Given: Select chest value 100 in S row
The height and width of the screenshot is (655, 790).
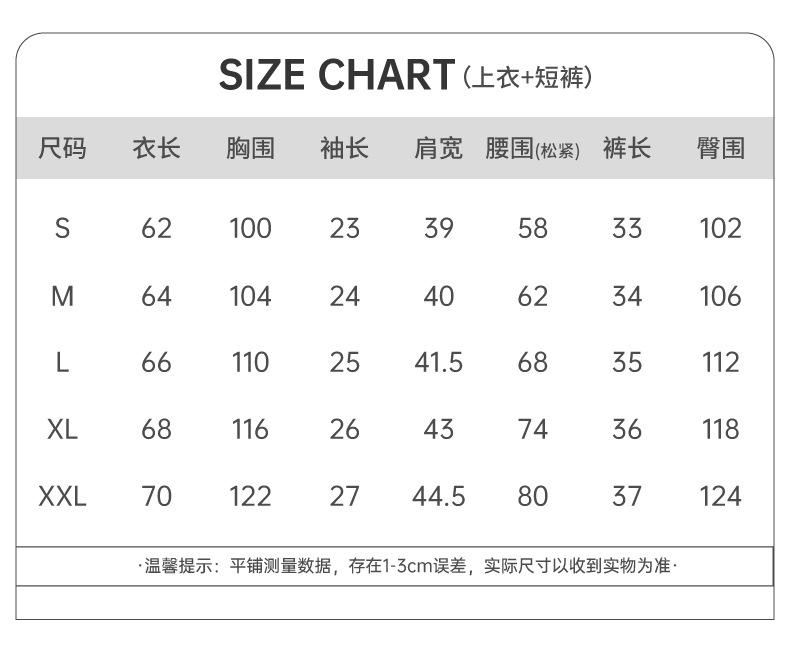Looking at the screenshot, I should (x=250, y=229).
